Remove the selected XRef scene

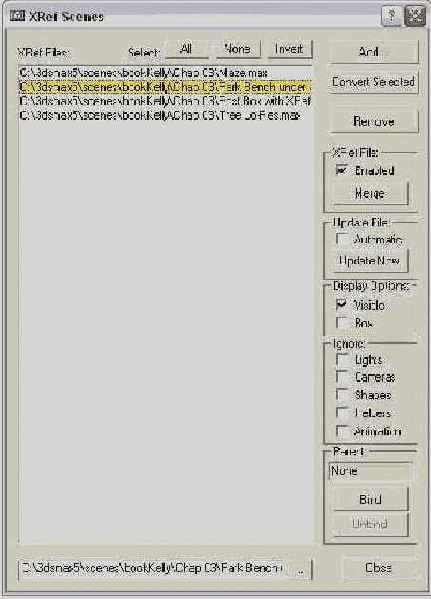[x=373, y=121]
